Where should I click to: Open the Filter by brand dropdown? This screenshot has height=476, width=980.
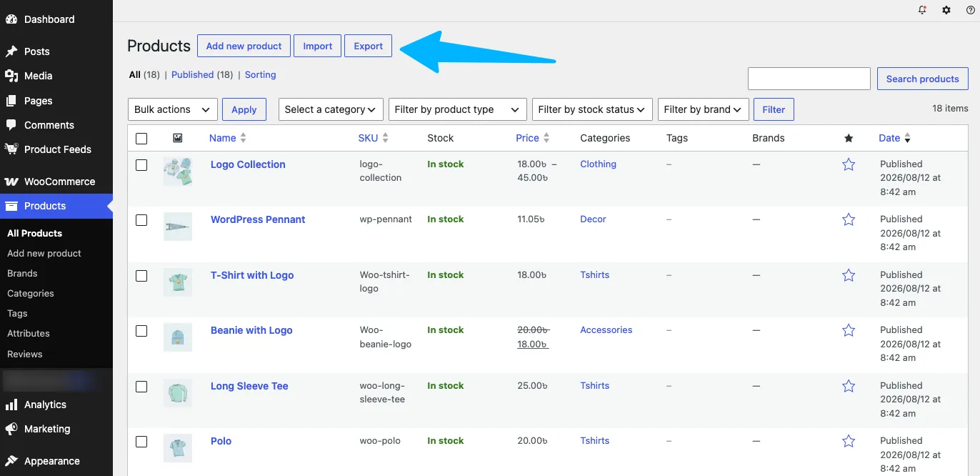click(x=704, y=109)
